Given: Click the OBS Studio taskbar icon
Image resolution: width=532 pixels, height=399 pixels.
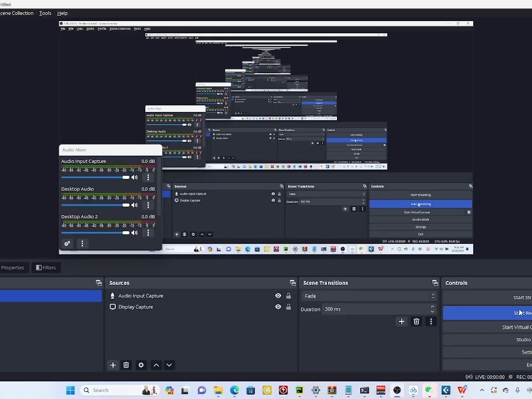Looking at the screenshot, I should (x=397, y=390).
